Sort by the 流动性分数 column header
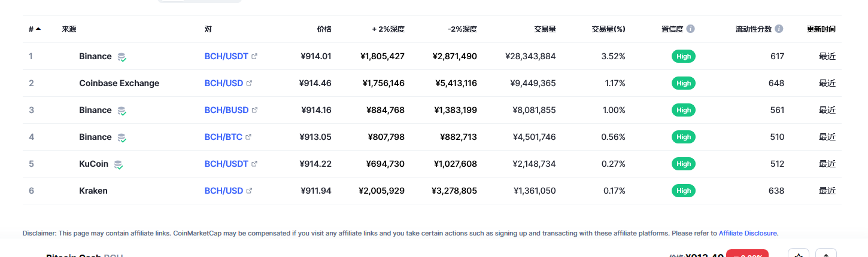Image resolution: width=868 pixels, height=257 pixels. click(754, 29)
